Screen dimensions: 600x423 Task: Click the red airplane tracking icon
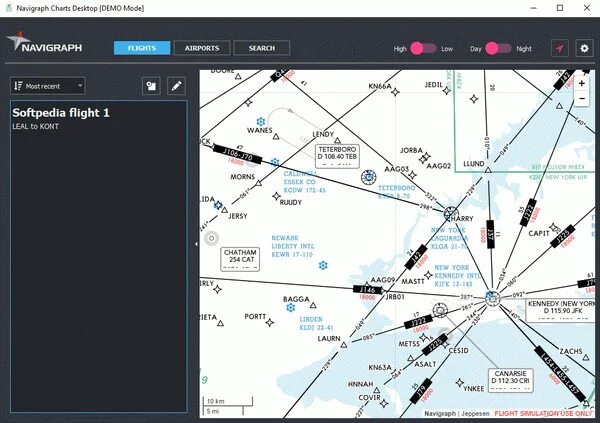(559, 48)
